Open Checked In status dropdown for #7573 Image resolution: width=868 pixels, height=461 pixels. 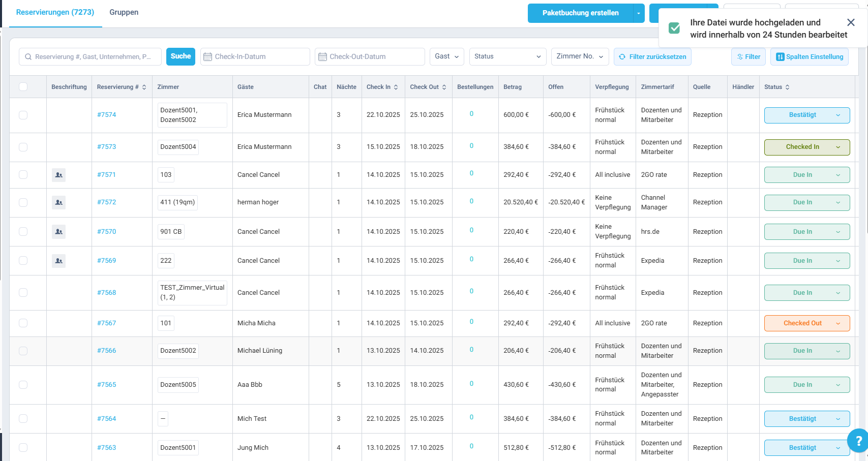(x=807, y=147)
